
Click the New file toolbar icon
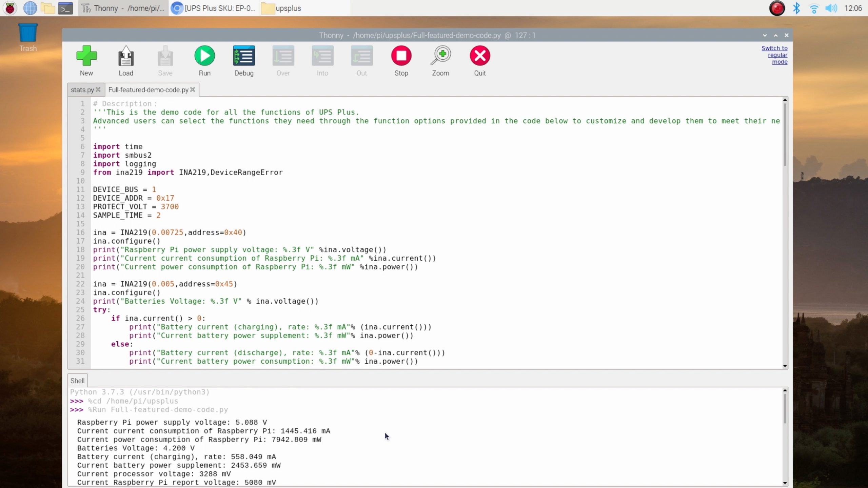(x=86, y=56)
